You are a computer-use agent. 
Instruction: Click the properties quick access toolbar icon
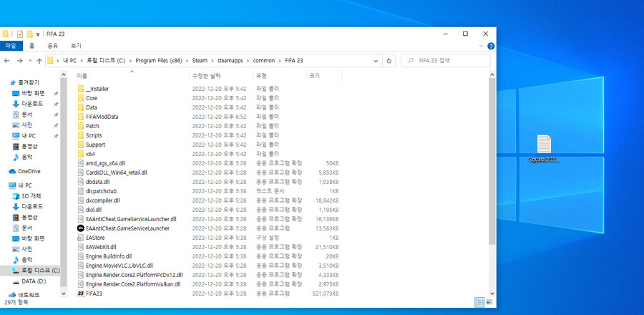(x=20, y=34)
